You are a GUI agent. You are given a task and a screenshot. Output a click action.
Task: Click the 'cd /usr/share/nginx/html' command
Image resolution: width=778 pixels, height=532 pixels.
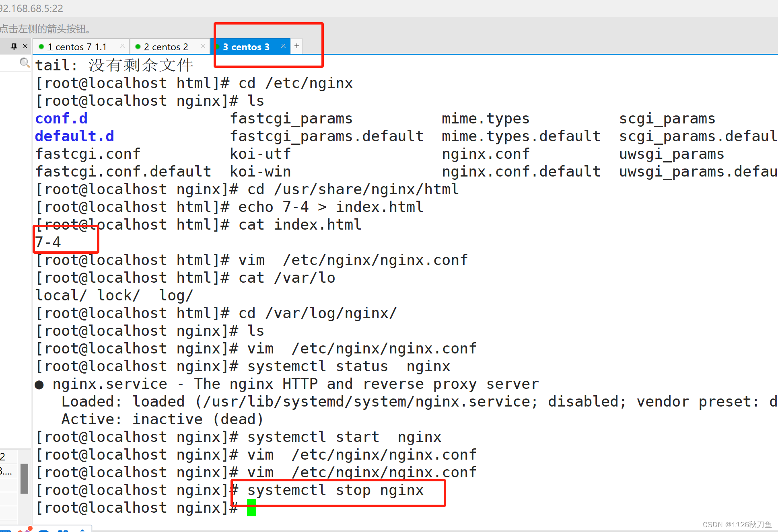click(x=353, y=189)
